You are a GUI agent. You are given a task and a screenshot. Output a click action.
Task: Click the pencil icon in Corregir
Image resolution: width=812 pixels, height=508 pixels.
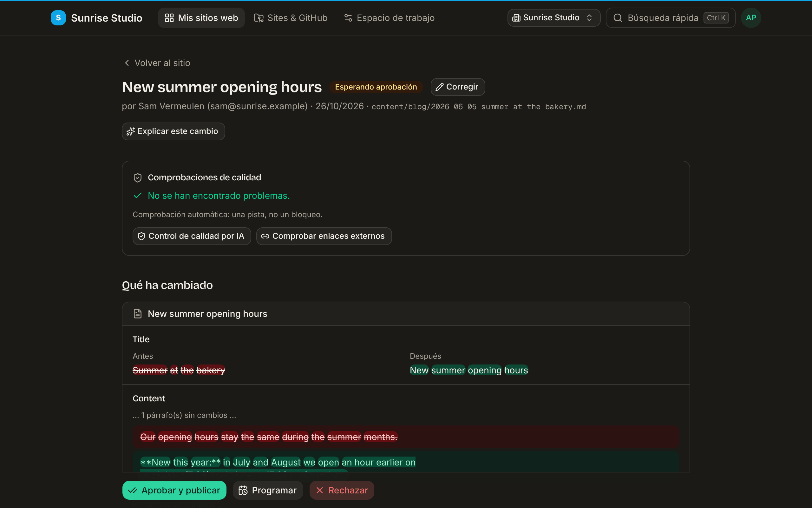pos(440,87)
